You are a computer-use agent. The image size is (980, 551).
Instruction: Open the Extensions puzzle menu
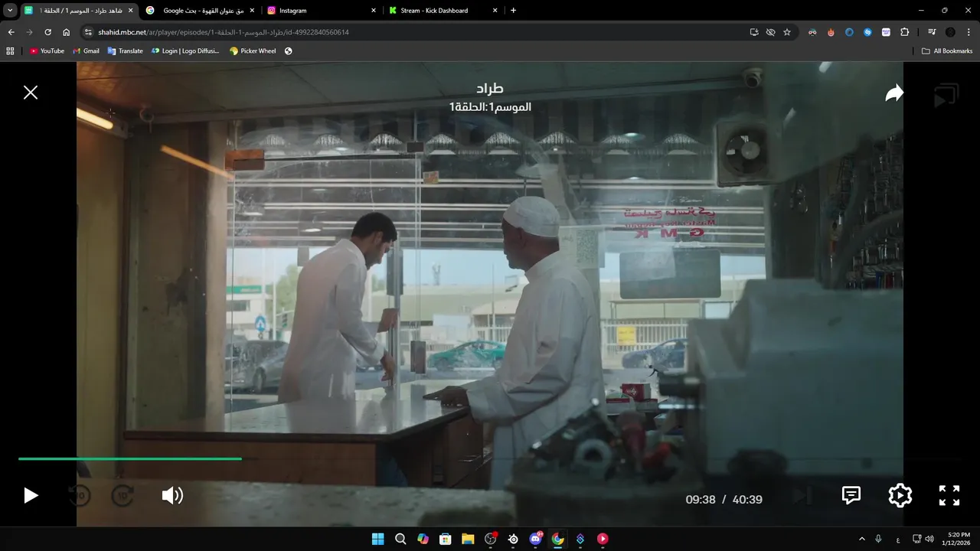[x=904, y=32]
